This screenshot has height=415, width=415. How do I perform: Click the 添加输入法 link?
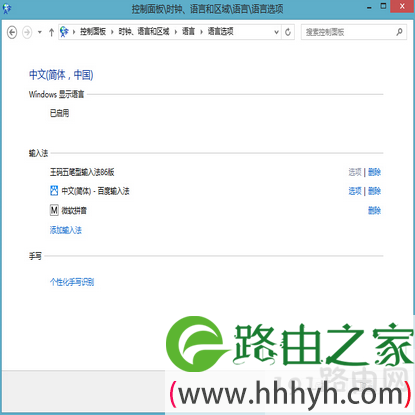coord(66,230)
